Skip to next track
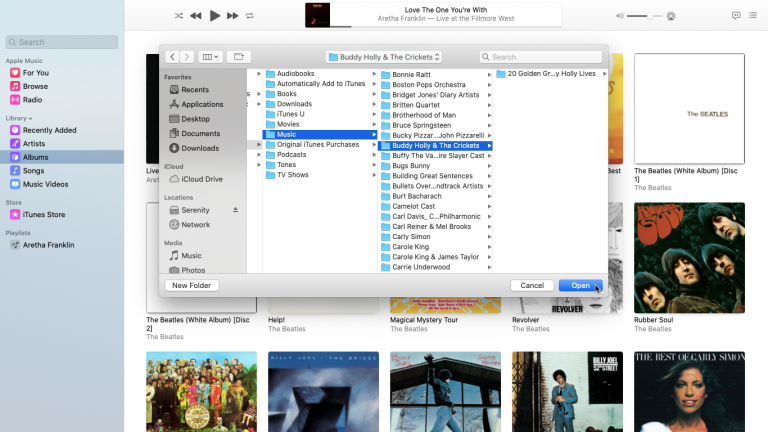 point(233,16)
